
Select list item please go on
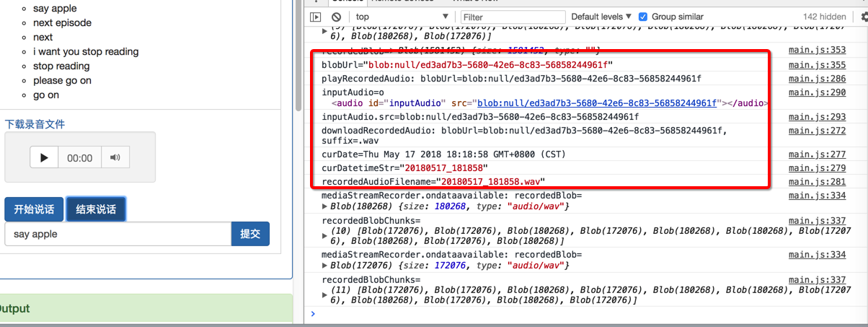(x=62, y=80)
